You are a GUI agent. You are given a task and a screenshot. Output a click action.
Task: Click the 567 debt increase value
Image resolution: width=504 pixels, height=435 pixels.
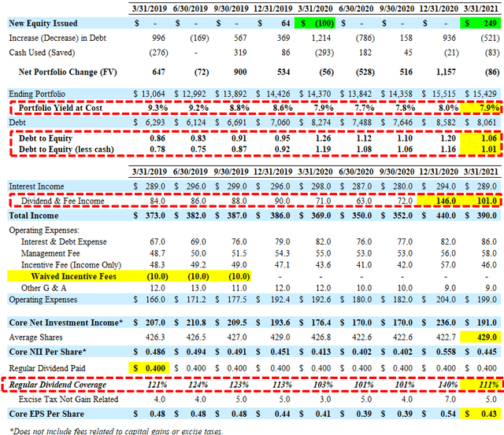click(240, 38)
